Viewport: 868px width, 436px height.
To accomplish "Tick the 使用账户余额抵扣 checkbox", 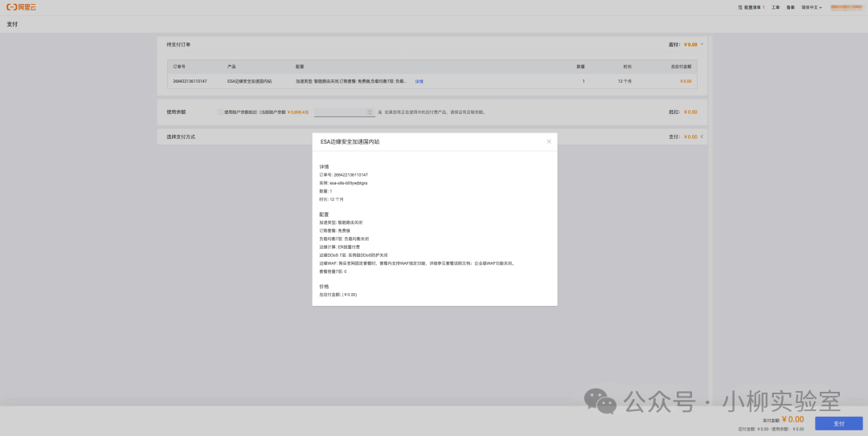I will (x=220, y=112).
